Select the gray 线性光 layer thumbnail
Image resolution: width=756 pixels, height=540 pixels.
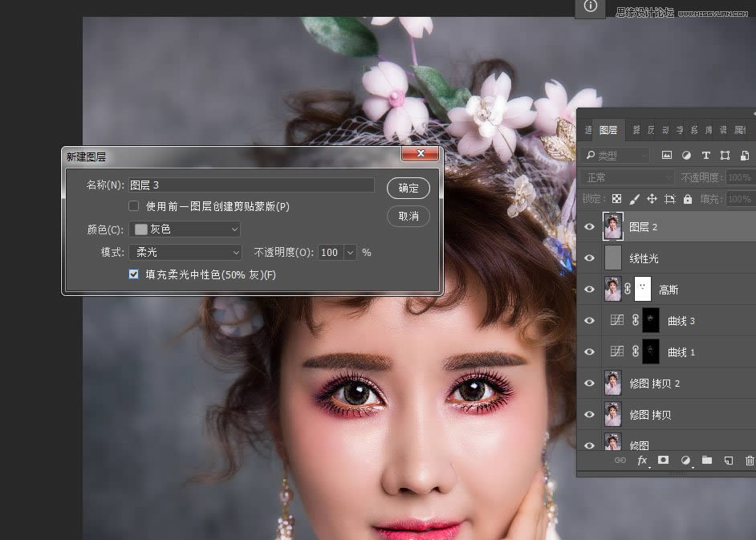tap(613, 258)
